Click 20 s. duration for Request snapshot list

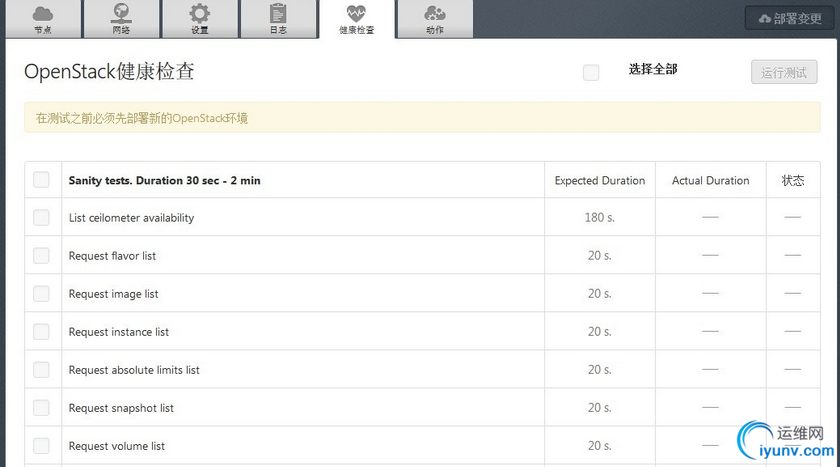click(600, 408)
